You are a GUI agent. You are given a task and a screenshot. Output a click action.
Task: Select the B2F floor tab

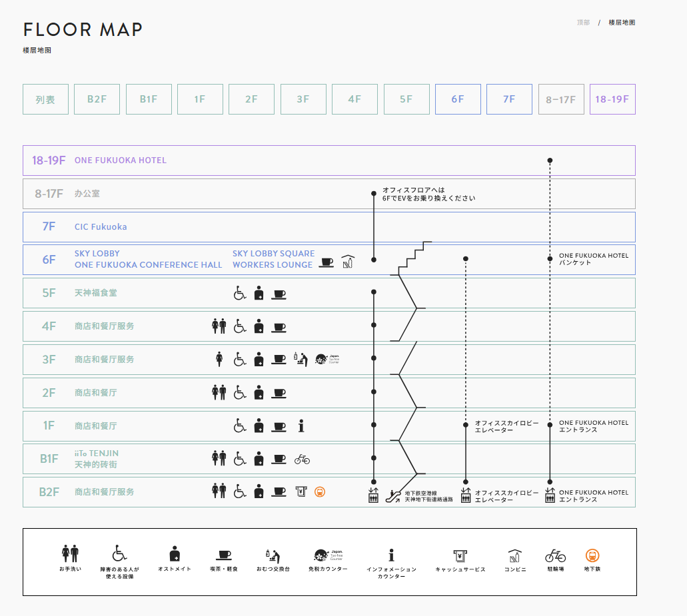[97, 99]
